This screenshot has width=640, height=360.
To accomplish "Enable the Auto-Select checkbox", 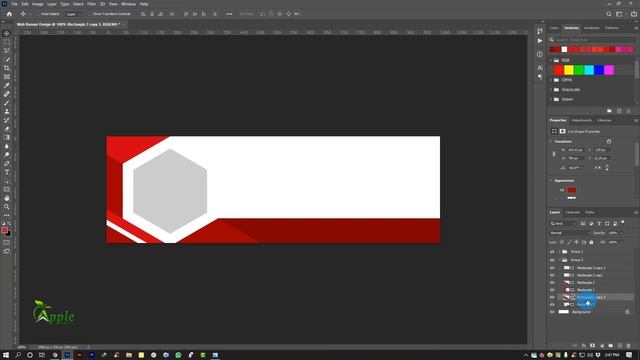I will coord(38,14).
